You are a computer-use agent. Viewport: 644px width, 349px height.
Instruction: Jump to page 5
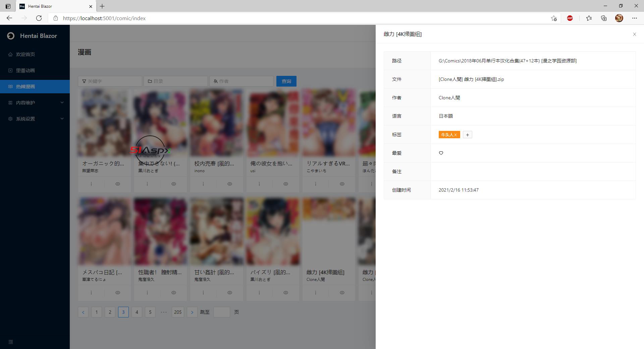coord(150,312)
